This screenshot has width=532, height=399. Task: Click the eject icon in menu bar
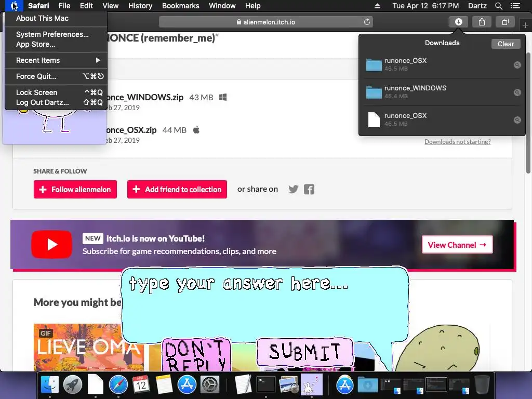377,6
